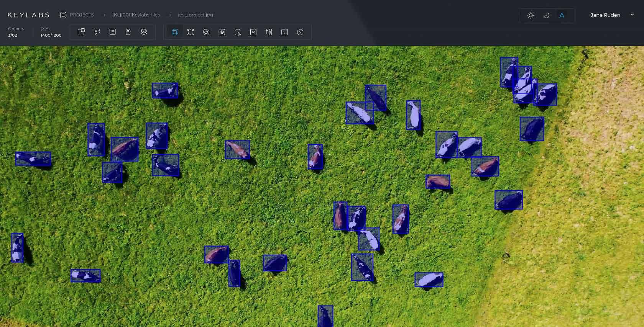The image size is (644, 327).
Task: Click the Objects 3/02 counter
Action: click(x=16, y=32)
